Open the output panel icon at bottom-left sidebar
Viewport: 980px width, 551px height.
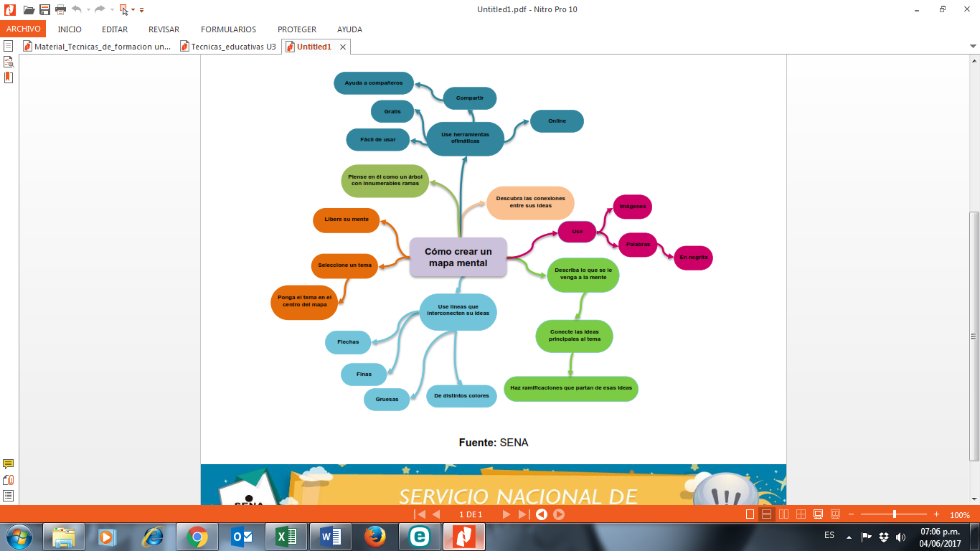tap(9, 496)
